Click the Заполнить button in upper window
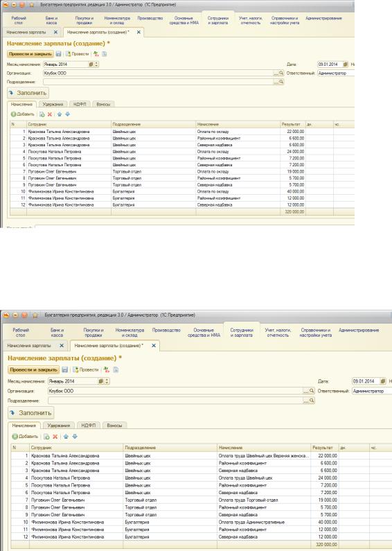 point(28,93)
